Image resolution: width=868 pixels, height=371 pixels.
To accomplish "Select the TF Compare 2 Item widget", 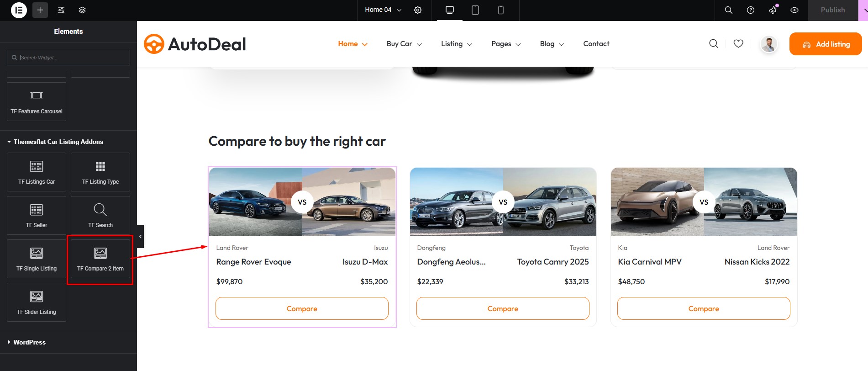I will [100, 259].
